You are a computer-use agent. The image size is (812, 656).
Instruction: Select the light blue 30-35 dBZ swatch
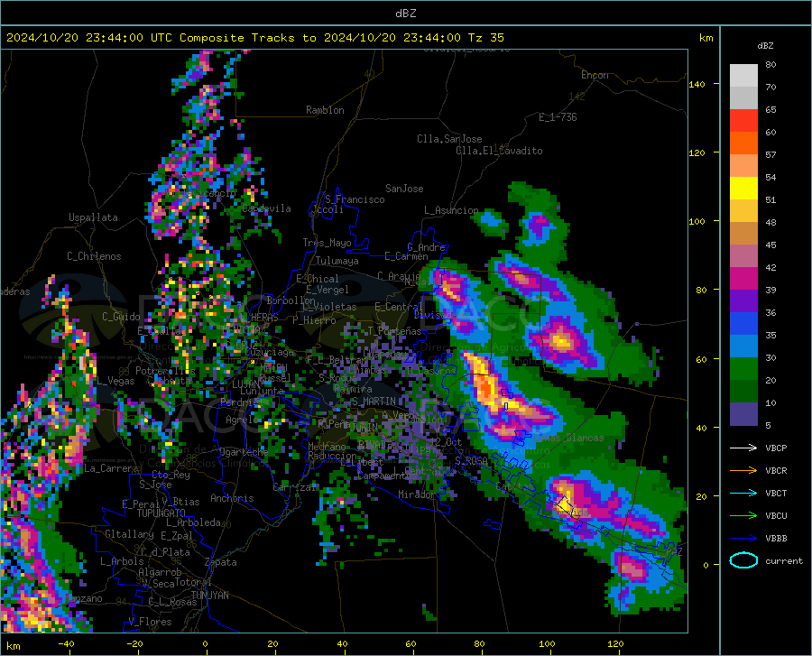pos(743,346)
